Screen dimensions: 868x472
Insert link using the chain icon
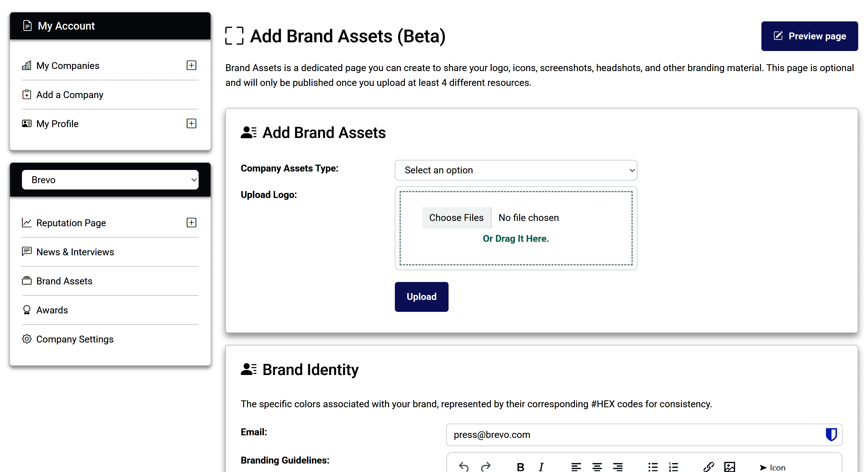pos(708,467)
